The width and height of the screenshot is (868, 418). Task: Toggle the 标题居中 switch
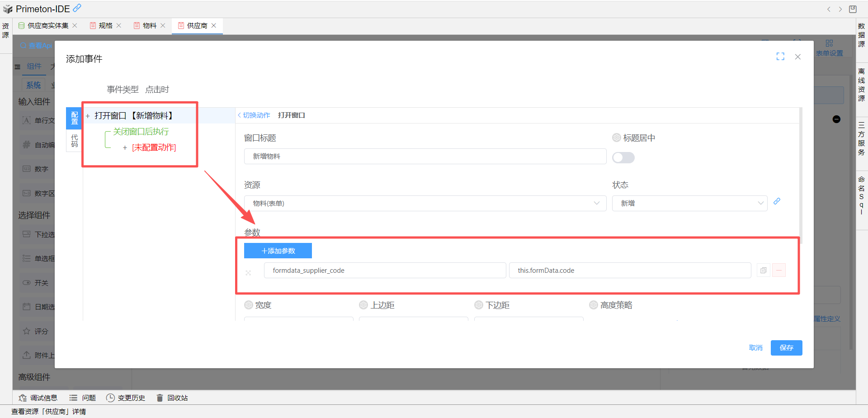pyautogui.click(x=623, y=157)
